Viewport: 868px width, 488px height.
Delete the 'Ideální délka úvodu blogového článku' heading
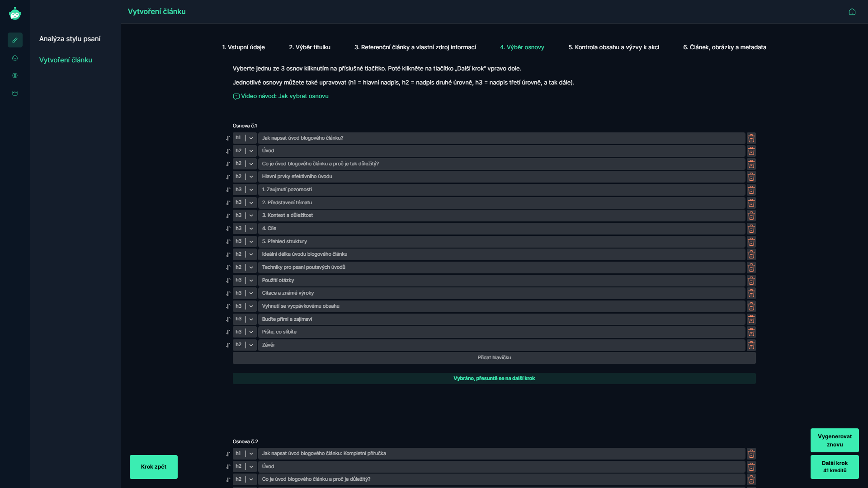coord(751,254)
